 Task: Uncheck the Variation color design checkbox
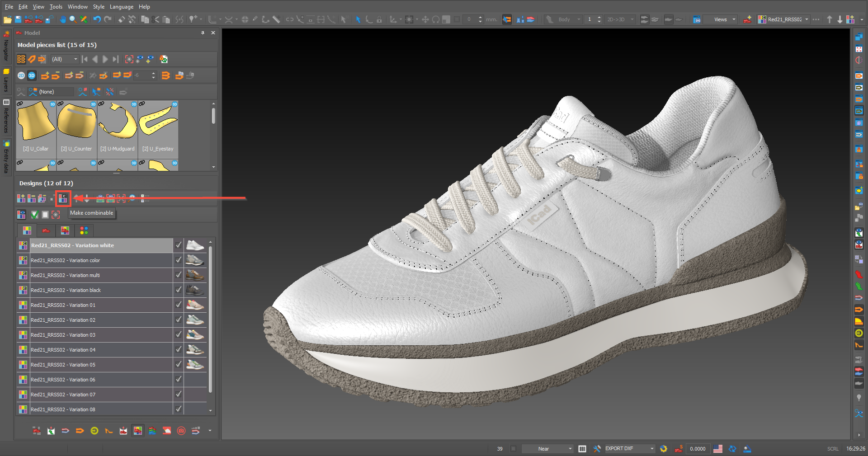coord(179,260)
